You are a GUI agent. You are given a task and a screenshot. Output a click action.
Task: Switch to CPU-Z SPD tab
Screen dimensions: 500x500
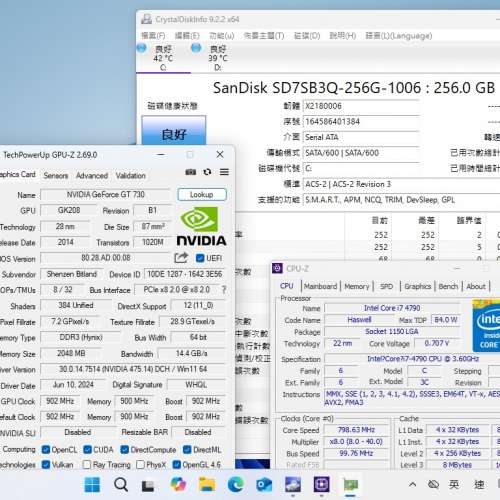coord(387,286)
